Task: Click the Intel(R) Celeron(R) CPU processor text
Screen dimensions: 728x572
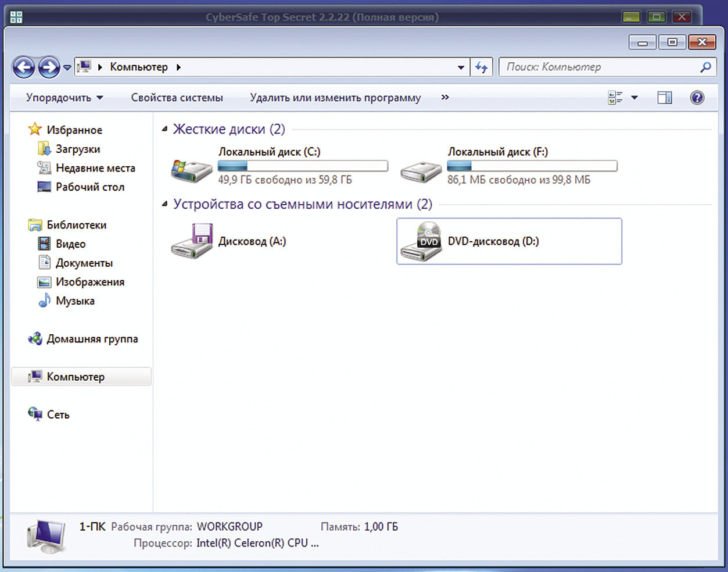Action: [x=257, y=544]
